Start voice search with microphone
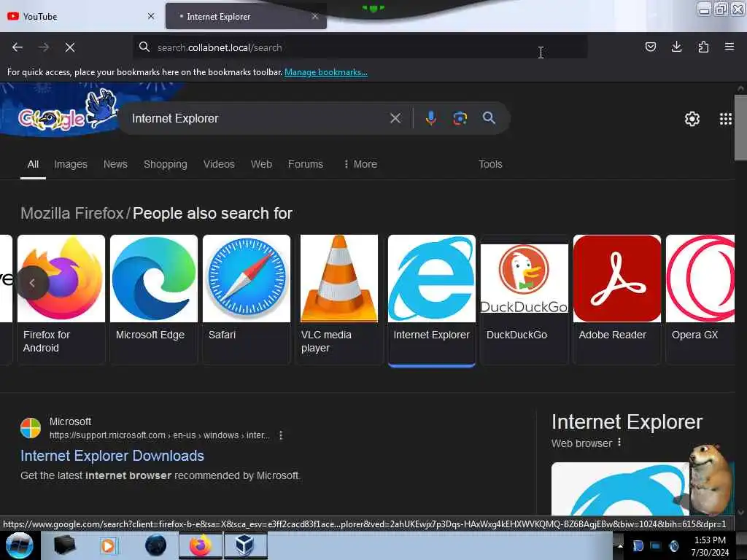 point(430,118)
